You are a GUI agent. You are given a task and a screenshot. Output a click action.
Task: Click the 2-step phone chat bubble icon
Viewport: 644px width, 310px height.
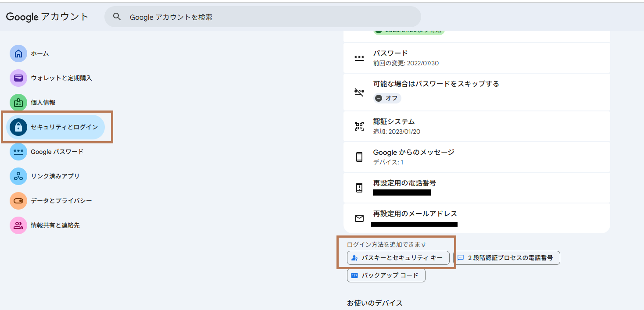click(461, 258)
